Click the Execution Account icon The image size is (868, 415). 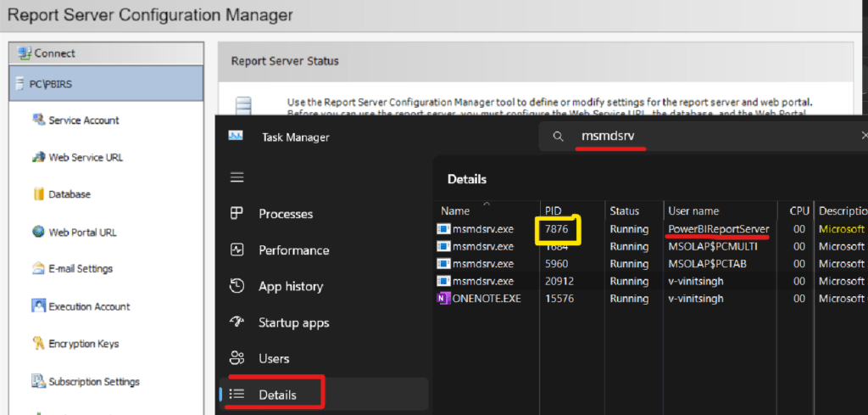point(39,306)
